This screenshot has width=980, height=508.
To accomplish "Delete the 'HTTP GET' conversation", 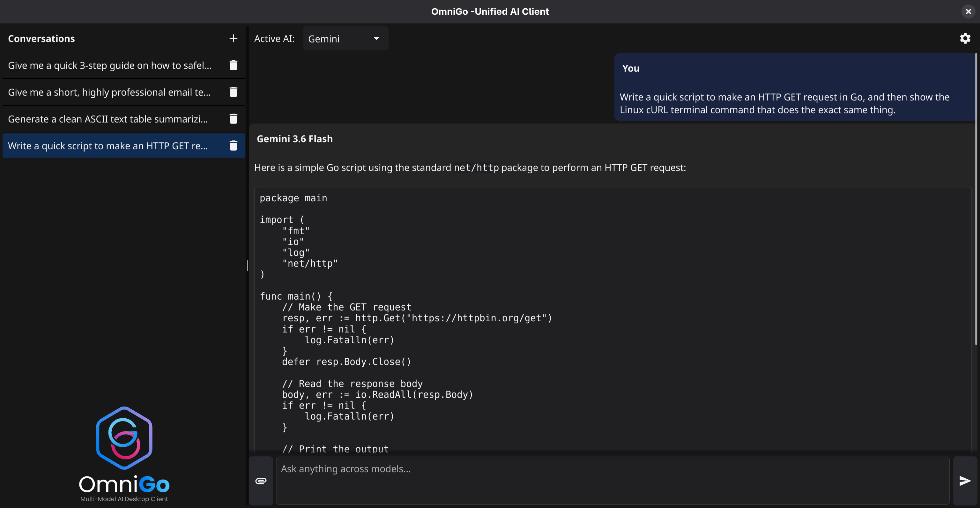I will pos(233,146).
